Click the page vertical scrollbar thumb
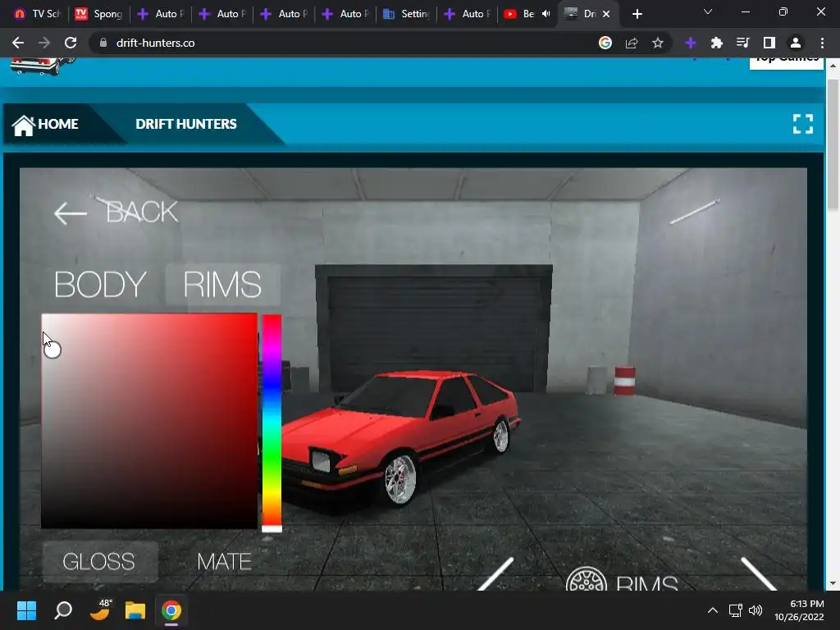Image resolution: width=840 pixels, height=630 pixels. (x=833, y=144)
